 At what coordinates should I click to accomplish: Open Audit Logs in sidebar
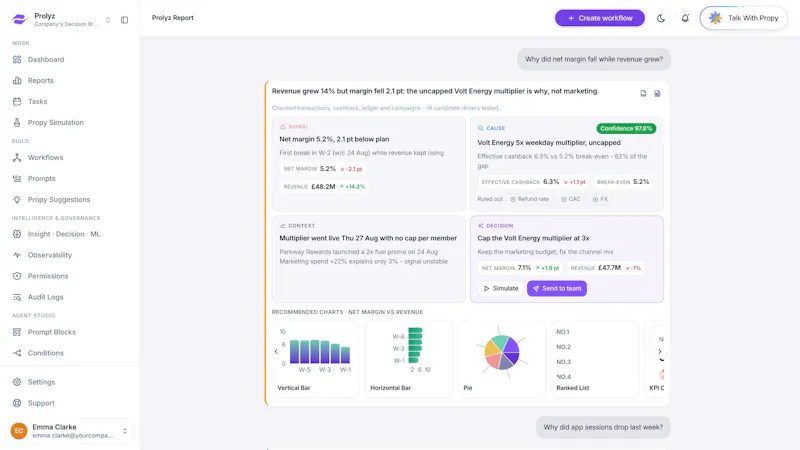pos(70,297)
